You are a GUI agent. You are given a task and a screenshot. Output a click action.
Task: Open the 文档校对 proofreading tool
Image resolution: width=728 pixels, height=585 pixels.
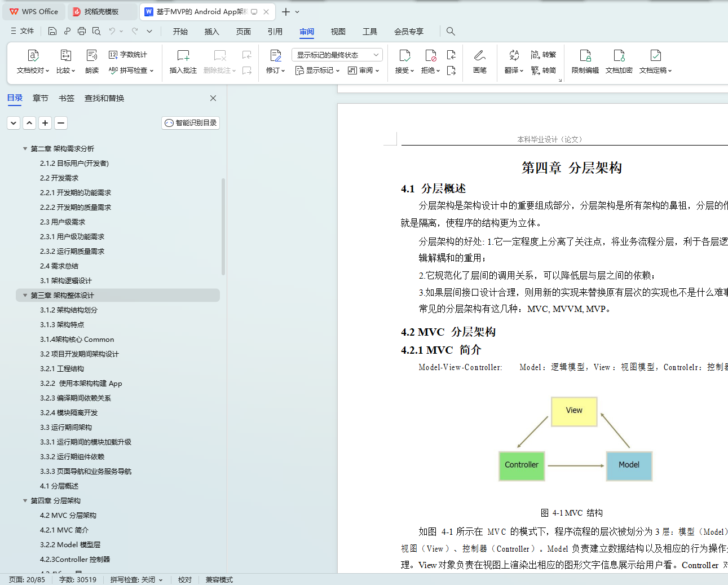pyautogui.click(x=33, y=62)
